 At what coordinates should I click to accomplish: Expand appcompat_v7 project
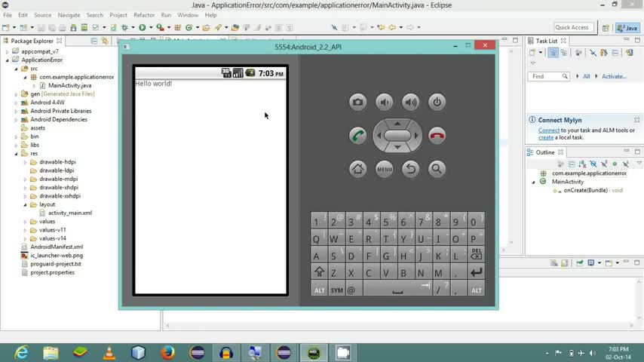point(7,51)
